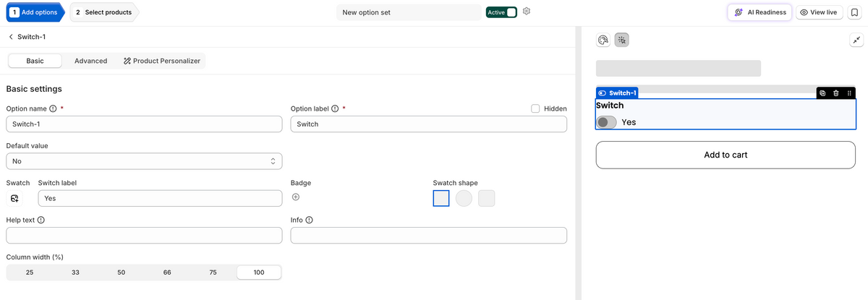
Task: Set column width to 75
Action: coord(213,273)
